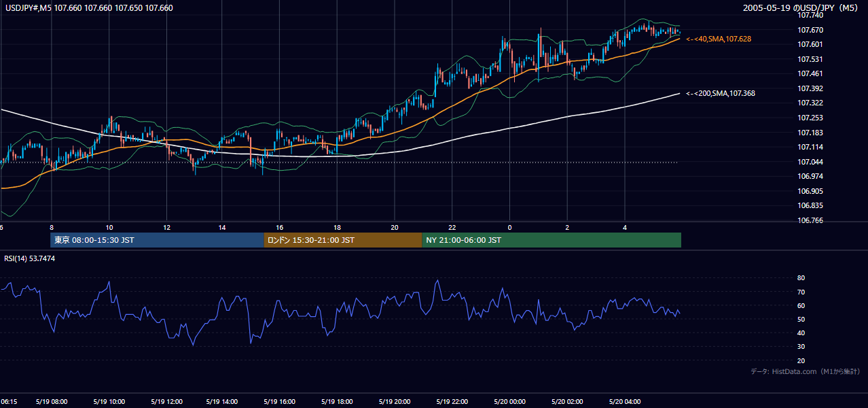Image resolution: width=868 pixels, height=408 pixels.
Task: Click the RSI(14) 53.7474 indicator label
Action: pyautogui.click(x=30, y=258)
